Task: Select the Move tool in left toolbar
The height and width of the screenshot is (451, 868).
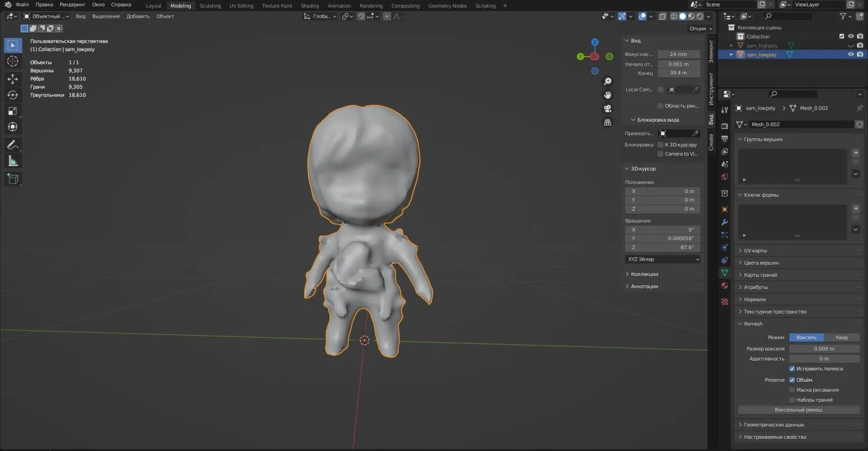Action: click(x=12, y=79)
